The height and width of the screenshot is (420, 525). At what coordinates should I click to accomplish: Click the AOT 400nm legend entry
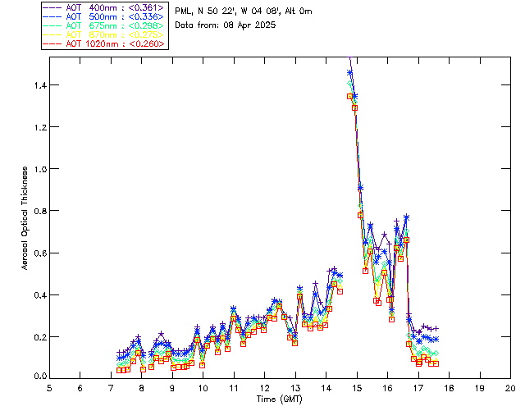[x=104, y=7]
